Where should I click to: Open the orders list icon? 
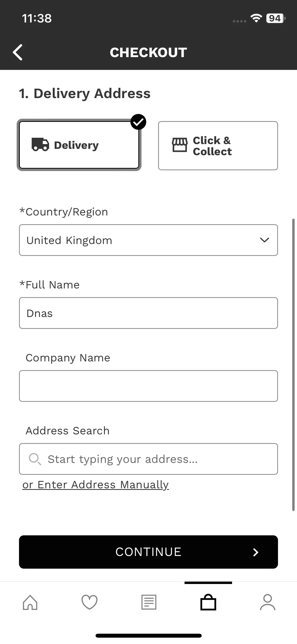coord(149,602)
